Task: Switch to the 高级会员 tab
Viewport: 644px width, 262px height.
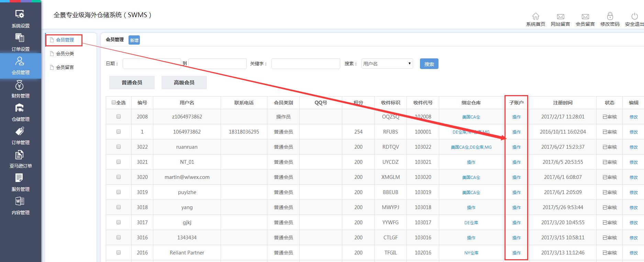Action: (184, 82)
